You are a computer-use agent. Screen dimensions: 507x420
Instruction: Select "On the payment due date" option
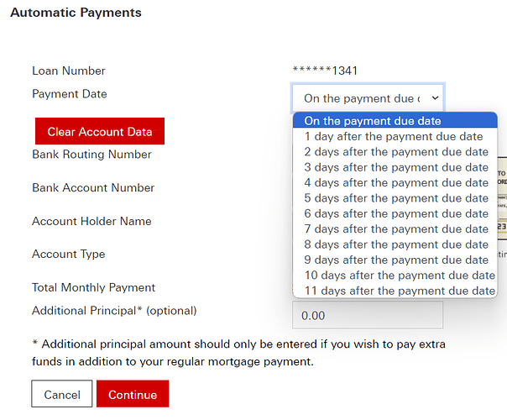[395, 121]
